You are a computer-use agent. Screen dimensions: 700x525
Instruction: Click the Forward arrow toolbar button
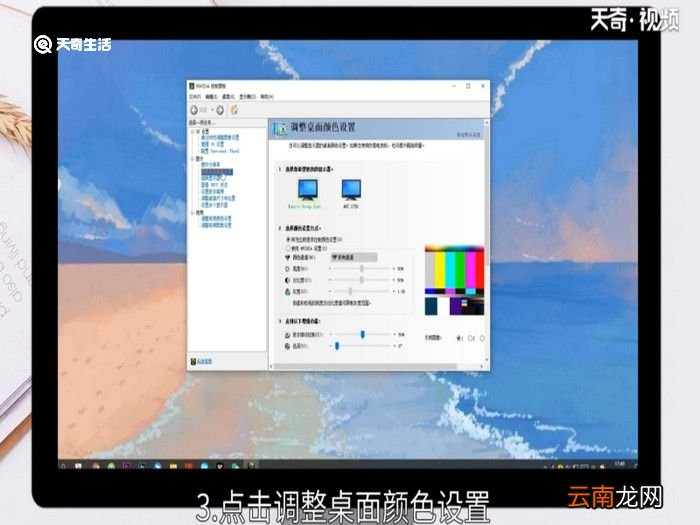[x=220, y=110]
